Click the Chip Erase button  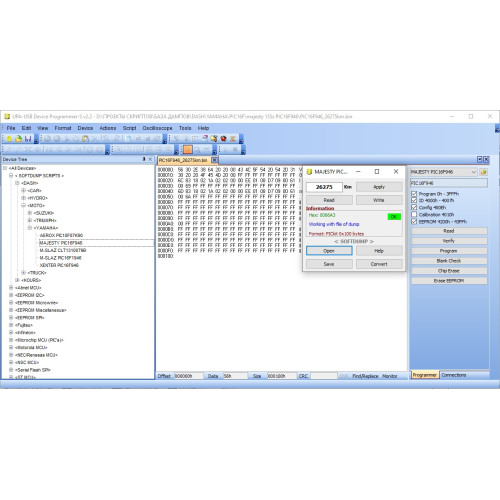point(449,271)
